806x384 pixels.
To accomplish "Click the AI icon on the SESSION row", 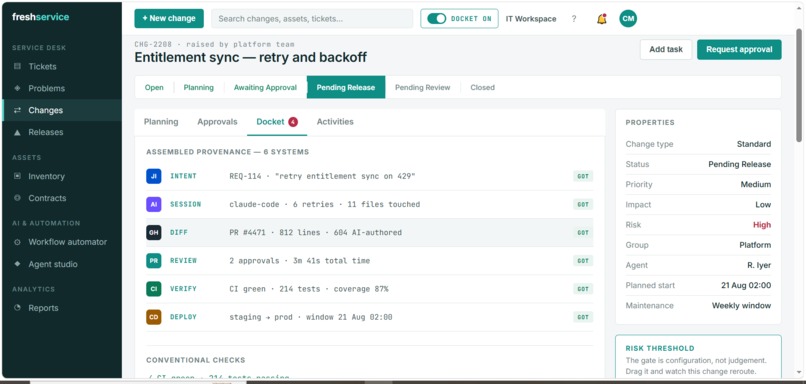I will coord(153,204).
